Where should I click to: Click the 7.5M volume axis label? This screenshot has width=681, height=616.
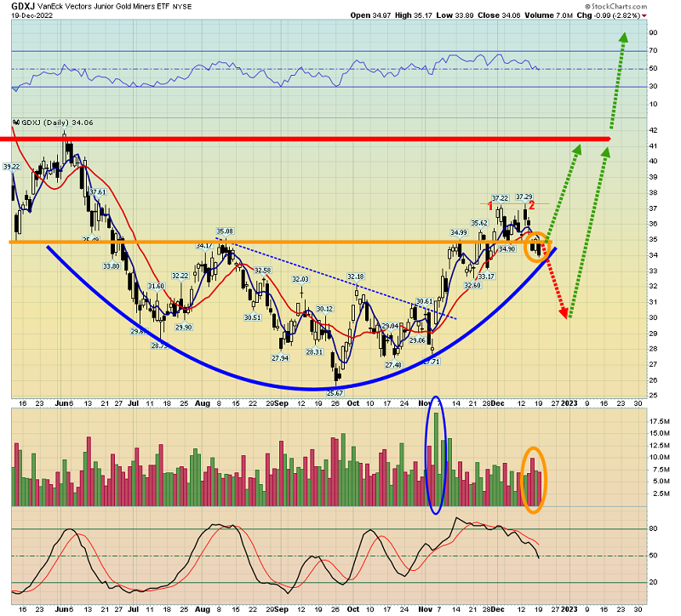pyautogui.click(x=661, y=470)
